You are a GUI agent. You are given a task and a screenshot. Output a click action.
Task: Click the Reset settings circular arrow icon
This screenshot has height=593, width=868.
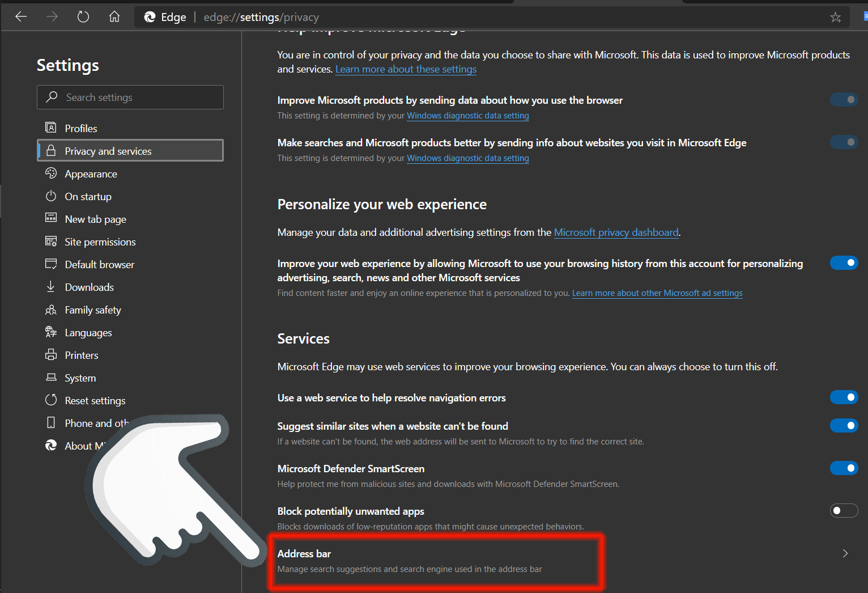point(51,400)
